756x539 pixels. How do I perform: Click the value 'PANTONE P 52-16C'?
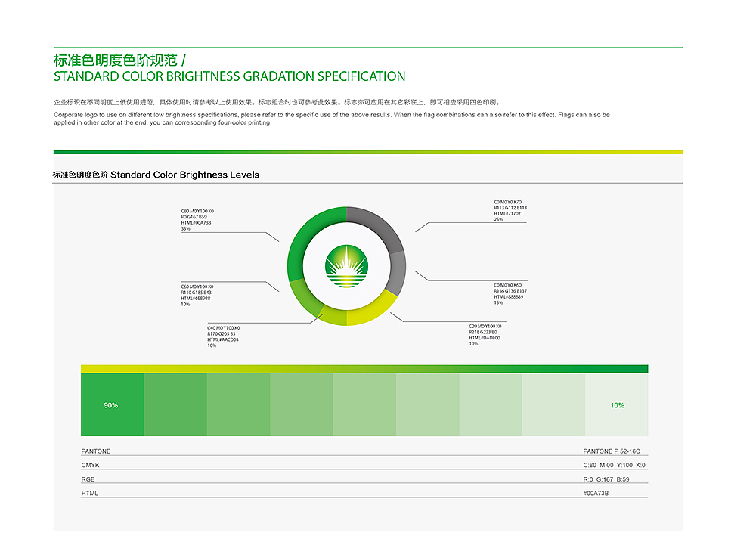point(612,451)
